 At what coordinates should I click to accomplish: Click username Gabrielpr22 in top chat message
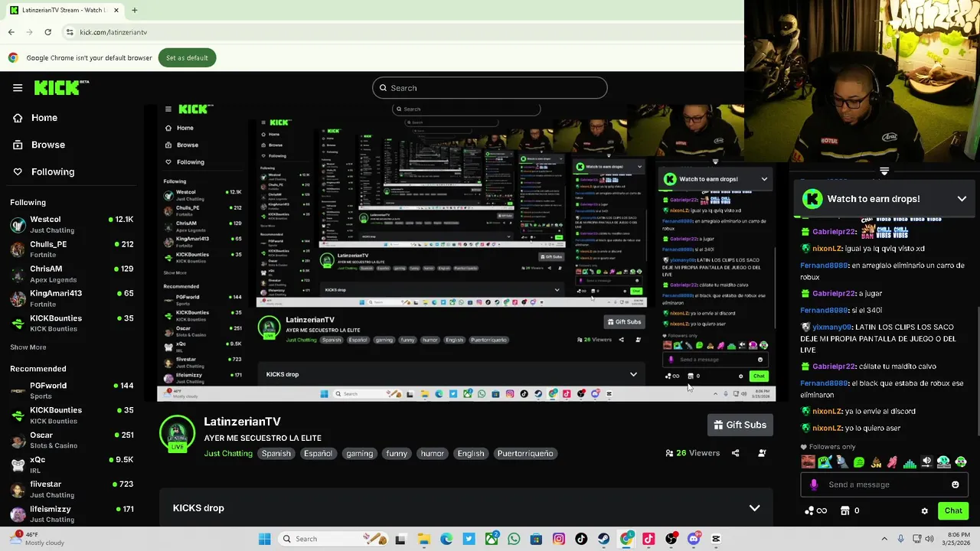pyautogui.click(x=833, y=232)
